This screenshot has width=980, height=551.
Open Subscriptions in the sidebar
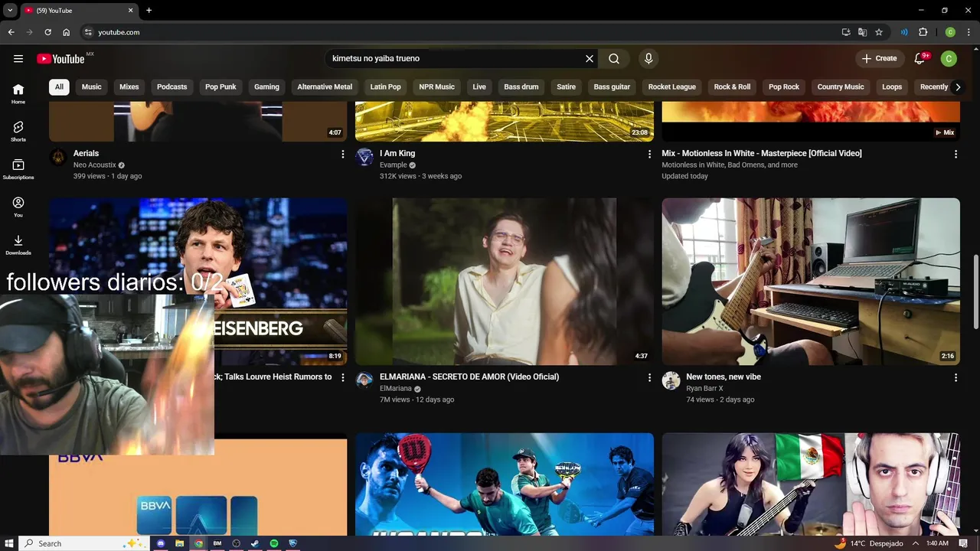coord(18,169)
